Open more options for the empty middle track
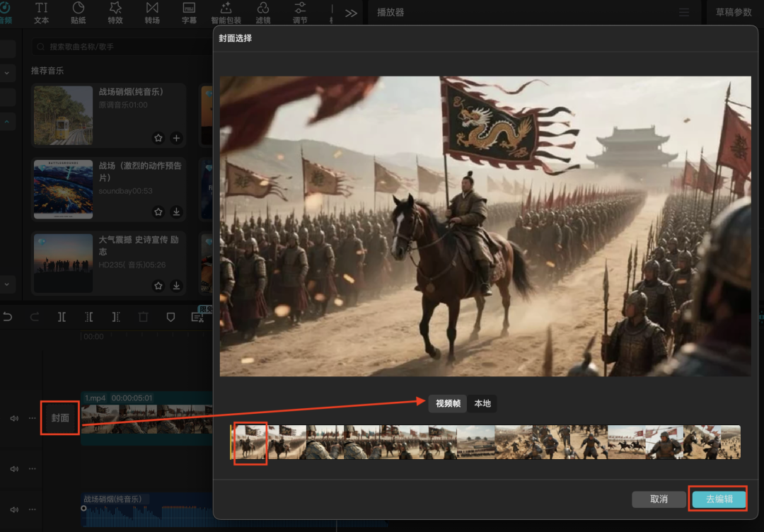The height and width of the screenshot is (532, 764). click(32, 468)
